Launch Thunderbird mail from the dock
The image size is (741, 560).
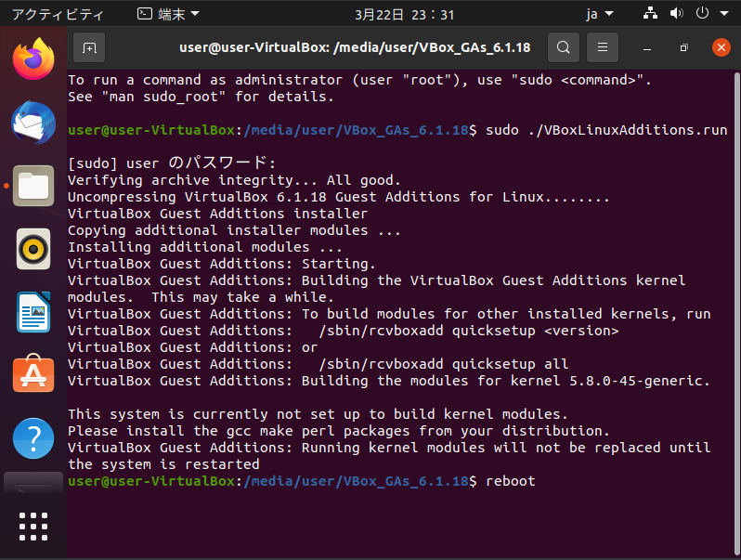[33, 123]
